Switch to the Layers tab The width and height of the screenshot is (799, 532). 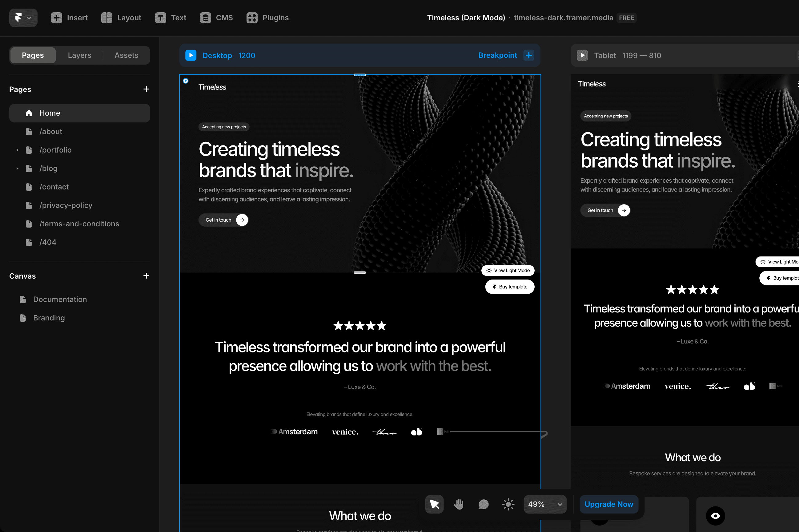79,55
